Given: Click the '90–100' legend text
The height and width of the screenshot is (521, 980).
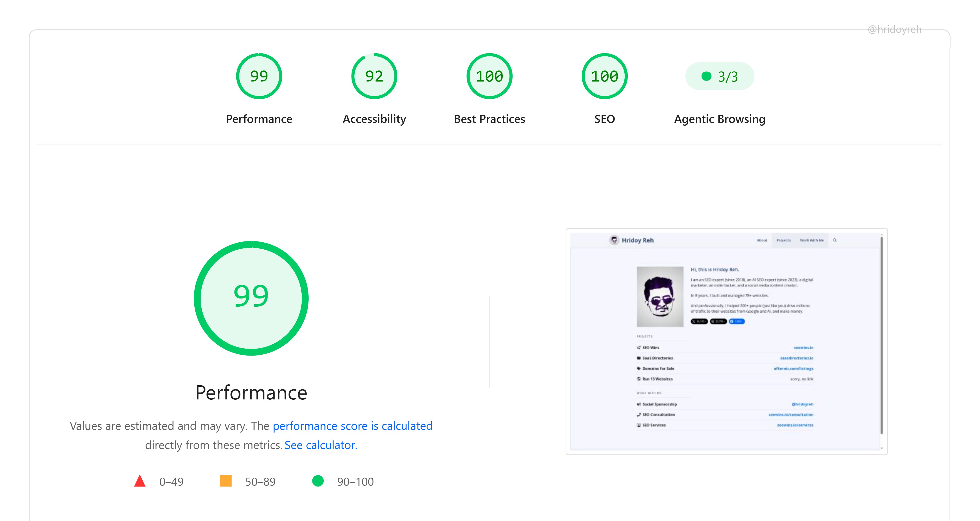Looking at the screenshot, I should pyautogui.click(x=355, y=482).
